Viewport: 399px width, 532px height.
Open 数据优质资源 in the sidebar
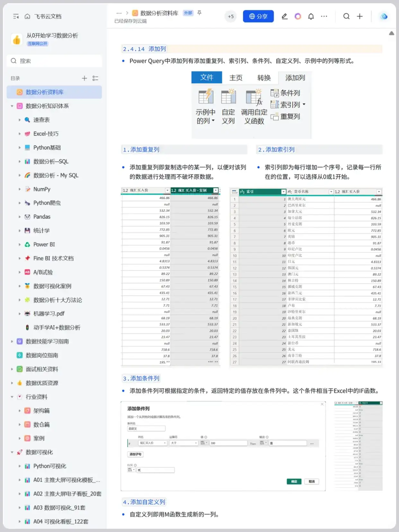pos(42,383)
